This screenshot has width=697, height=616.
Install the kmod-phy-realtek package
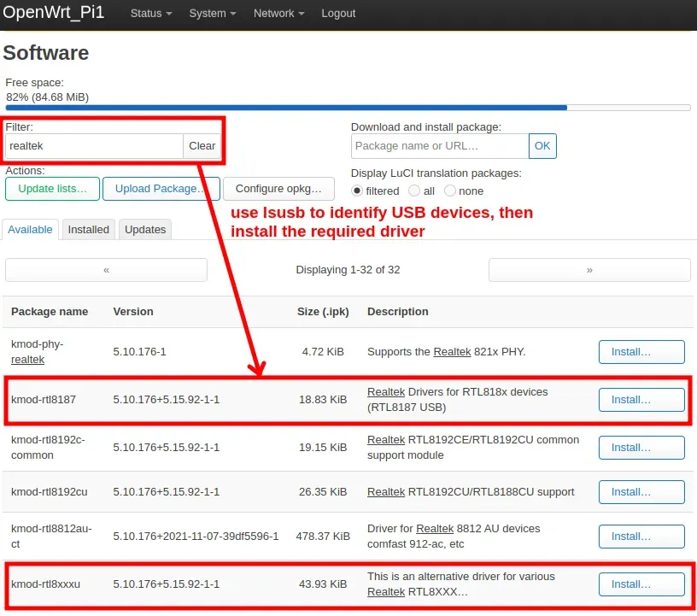tap(641, 352)
